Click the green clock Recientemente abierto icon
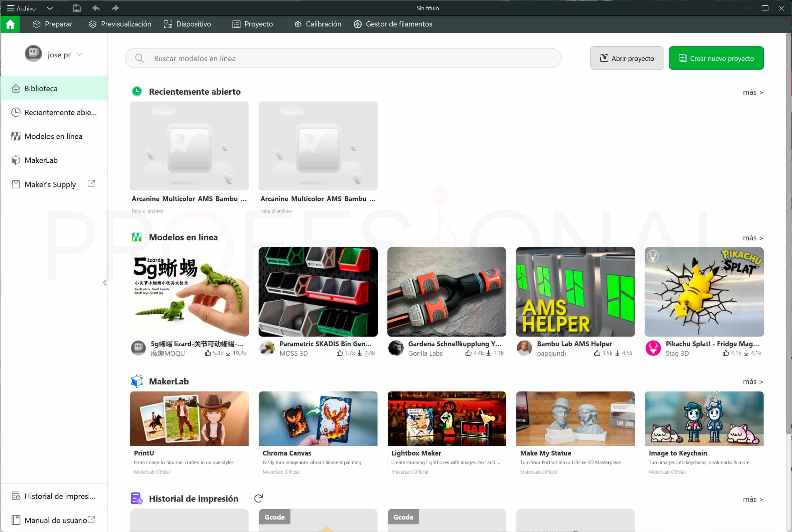 point(137,91)
